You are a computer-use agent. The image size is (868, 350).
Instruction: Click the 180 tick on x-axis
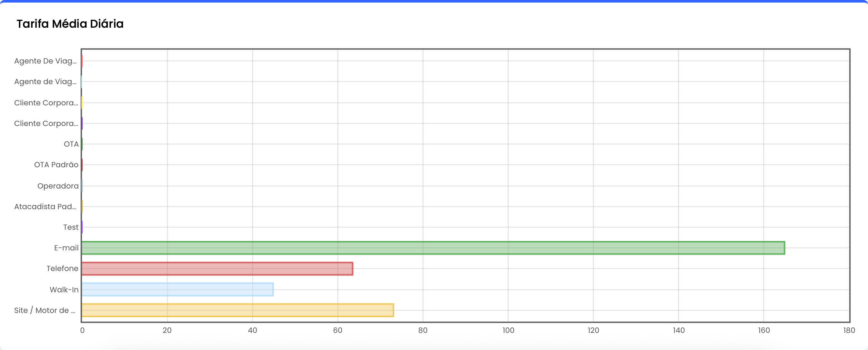coord(849,330)
